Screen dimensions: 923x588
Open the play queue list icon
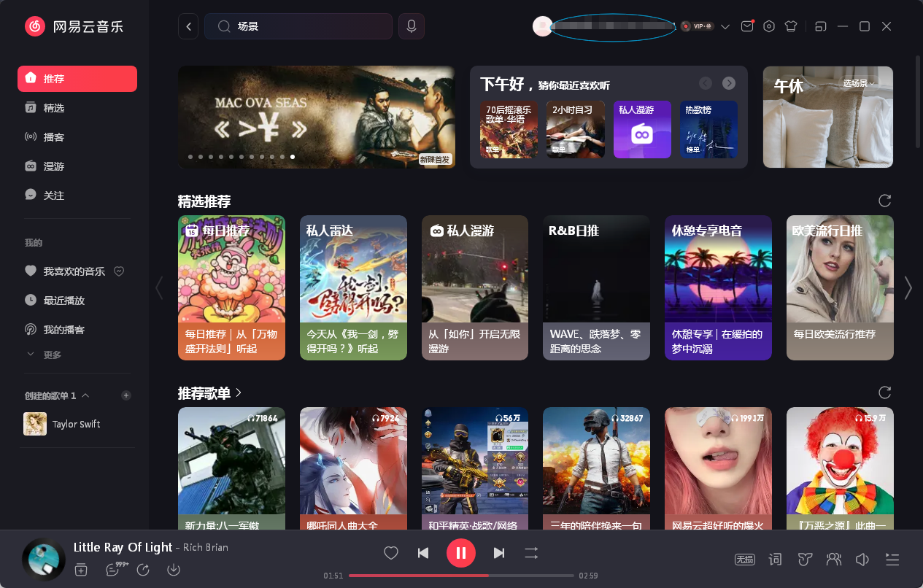[892, 560]
